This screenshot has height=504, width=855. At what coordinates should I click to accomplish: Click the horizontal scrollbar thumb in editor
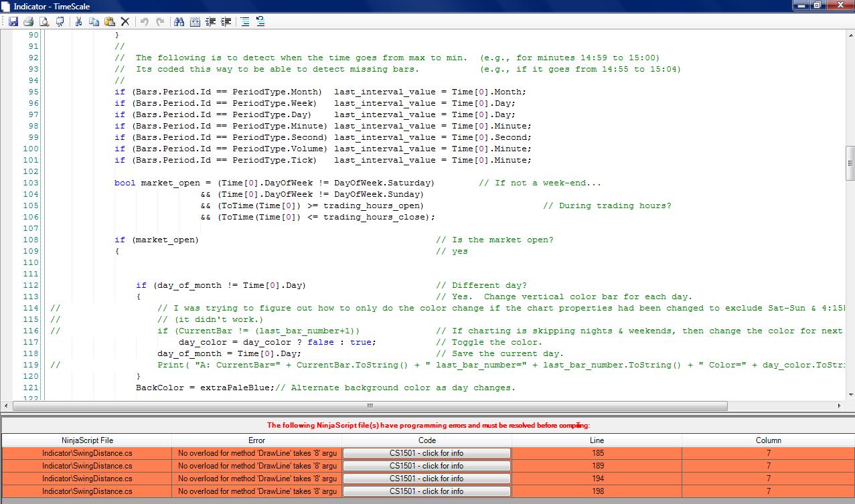tap(369, 406)
